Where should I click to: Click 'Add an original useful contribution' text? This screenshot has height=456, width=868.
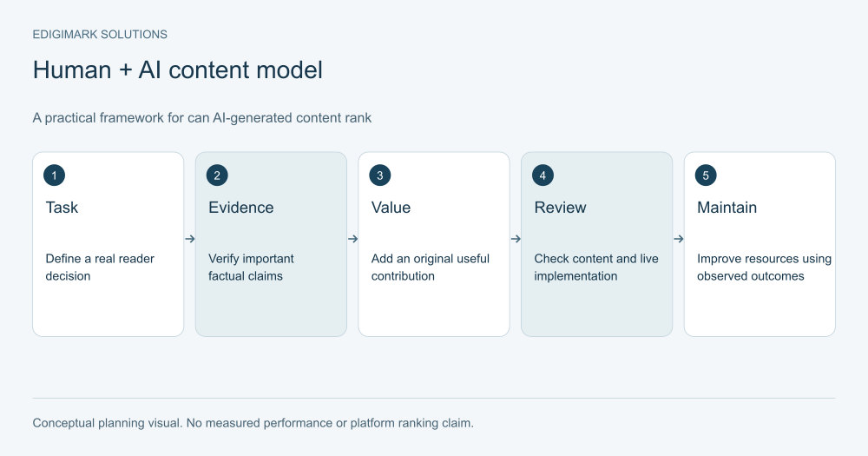click(x=431, y=267)
